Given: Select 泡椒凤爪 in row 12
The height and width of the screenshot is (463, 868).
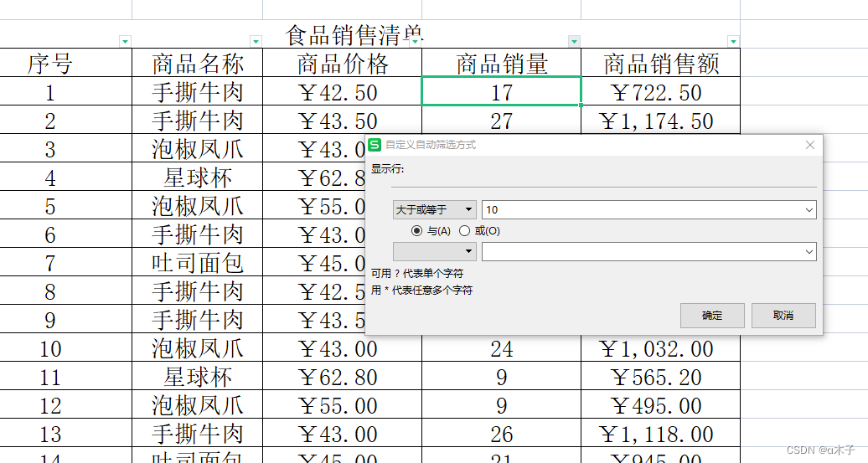Looking at the screenshot, I should click(197, 405).
